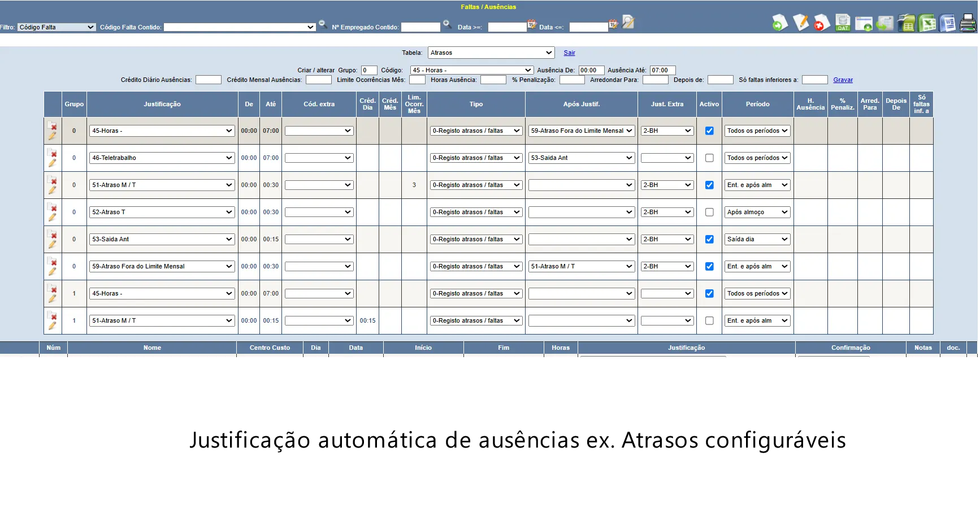
Task: Check Activo for 52-Atraso T row
Action: (x=709, y=212)
